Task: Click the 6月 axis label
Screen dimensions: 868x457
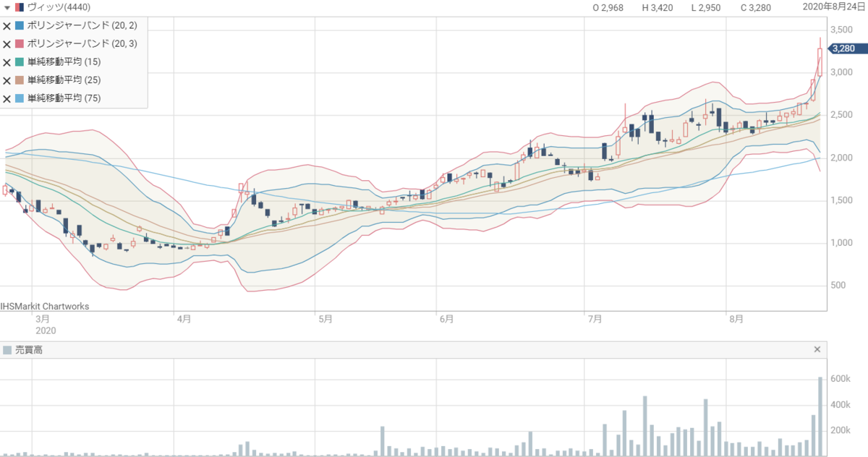Action: click(x=446, y=318)
